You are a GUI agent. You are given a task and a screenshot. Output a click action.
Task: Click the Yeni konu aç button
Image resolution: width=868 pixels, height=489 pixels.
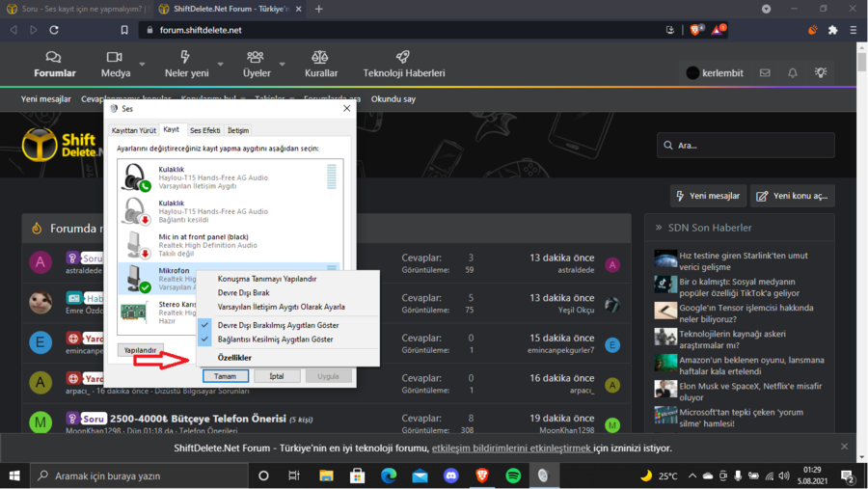pos(793,196)
